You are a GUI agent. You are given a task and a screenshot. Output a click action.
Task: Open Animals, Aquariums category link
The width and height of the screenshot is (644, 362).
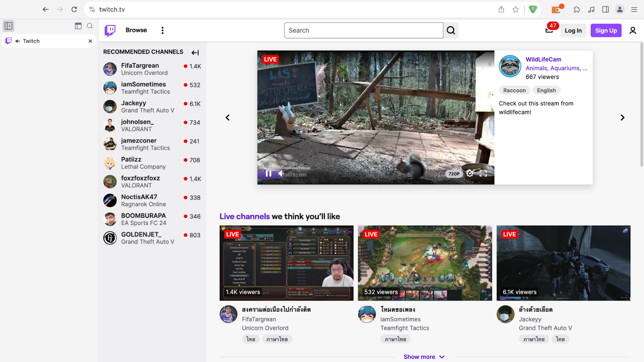556,68
